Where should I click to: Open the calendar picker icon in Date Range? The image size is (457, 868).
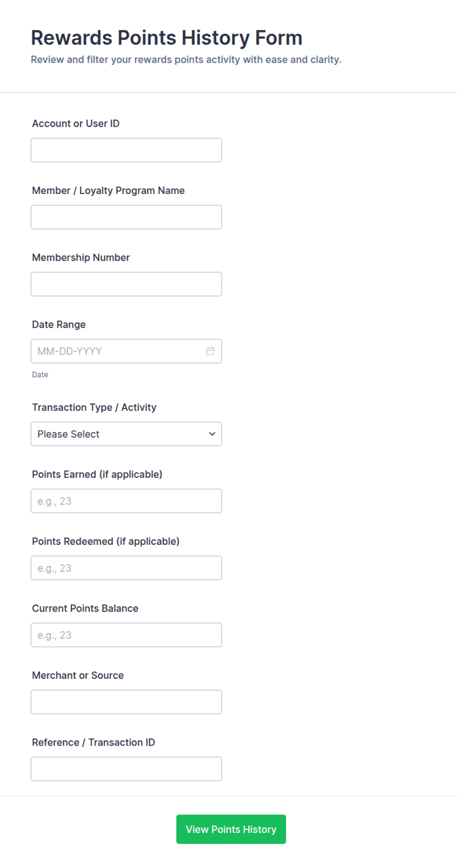tap(210, 351)
